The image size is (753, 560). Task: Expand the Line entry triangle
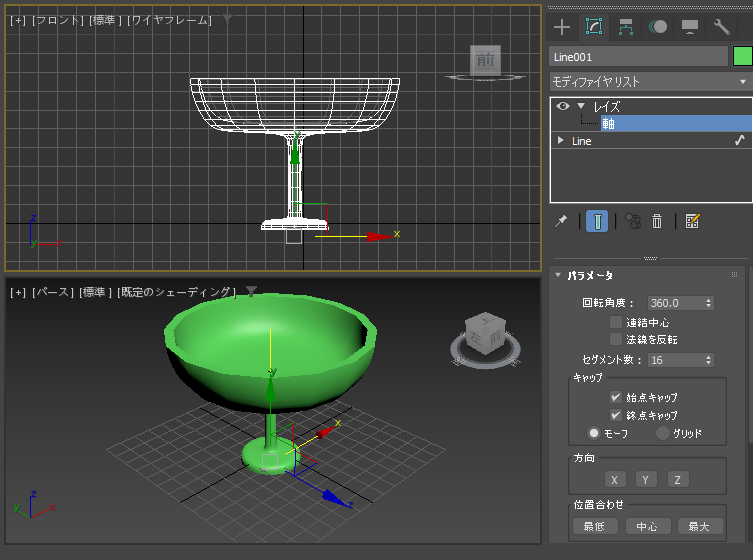pyautogui.click(x=560, y=140)
